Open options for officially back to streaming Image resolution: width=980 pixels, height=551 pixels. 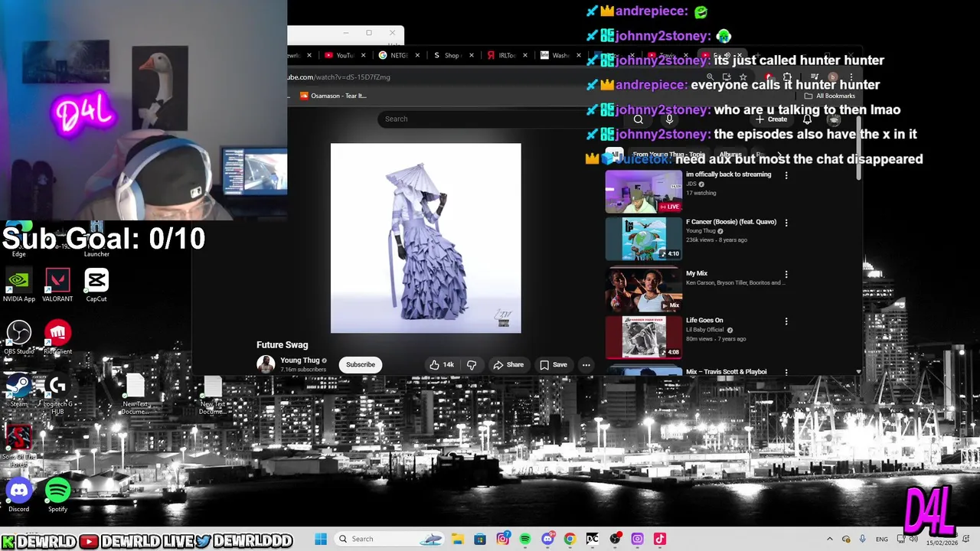click(x=786, y=175)
